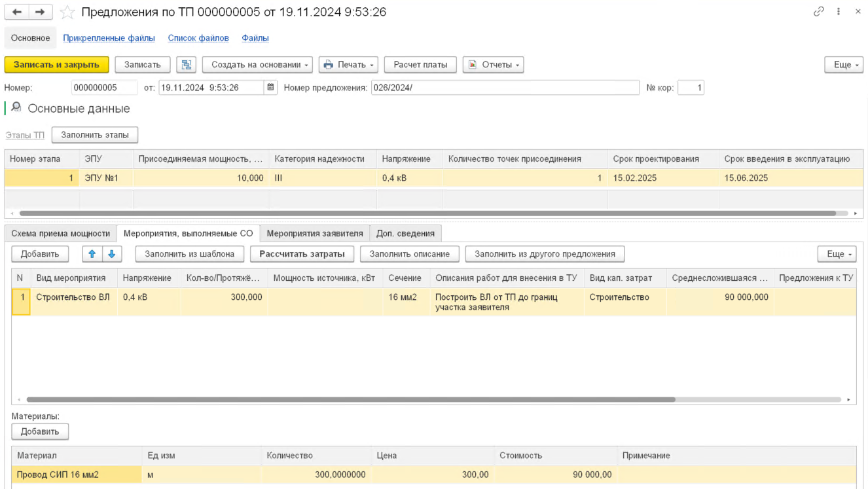This screenshot has width=868, height=489.
Task: Expand the Создать на основании dropdown
Action: coord(257,65)
